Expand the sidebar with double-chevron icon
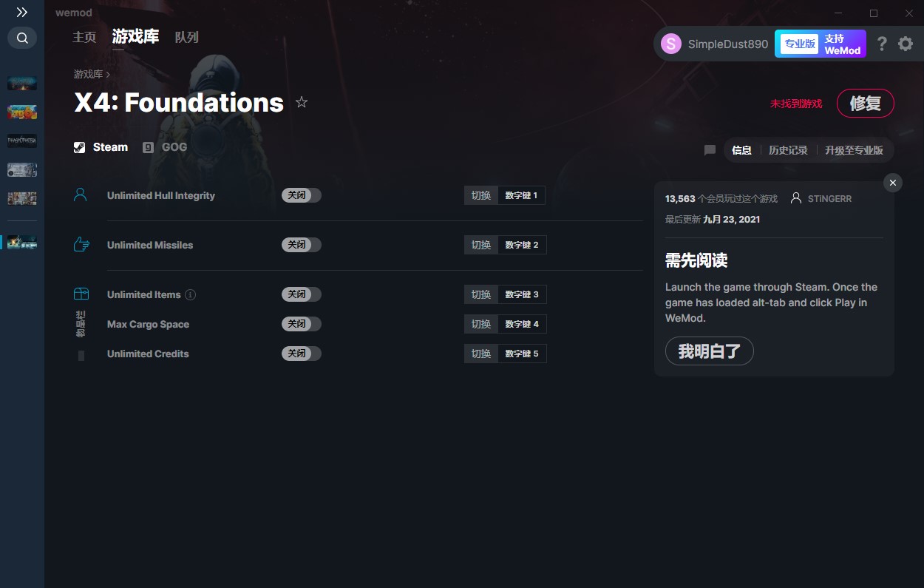The width and height of the screenshot is (924, 588). coord(22,13)
